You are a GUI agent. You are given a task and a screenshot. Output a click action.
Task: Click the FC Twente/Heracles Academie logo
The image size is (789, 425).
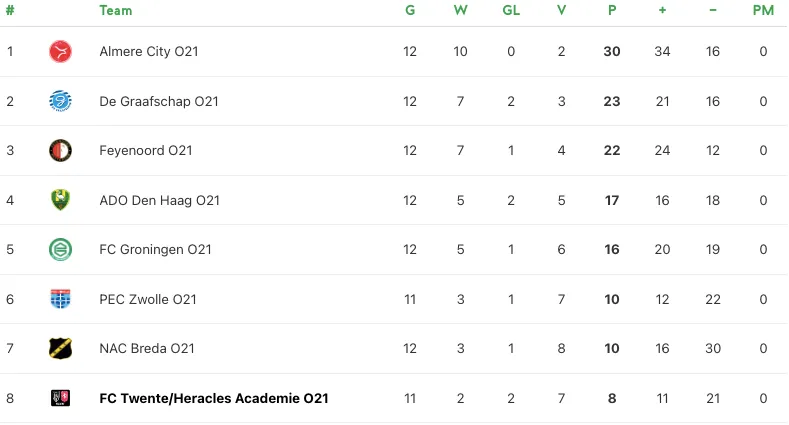pyautogui.click(x=61, y=398)
